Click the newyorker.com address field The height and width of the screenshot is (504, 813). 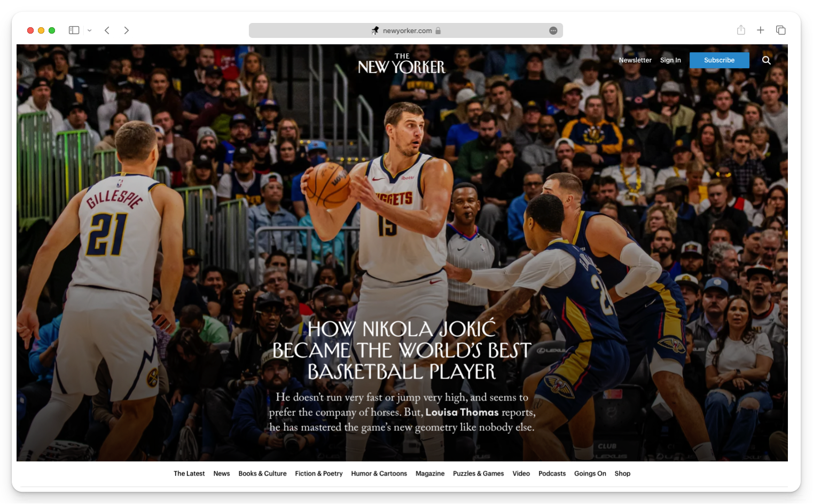click(x=407, y=31)
